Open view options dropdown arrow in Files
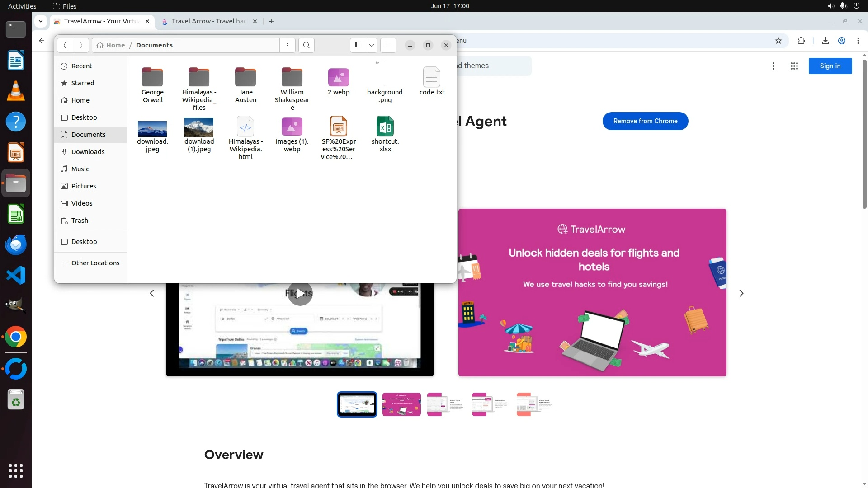868x488 pixels. pos(372,45)
